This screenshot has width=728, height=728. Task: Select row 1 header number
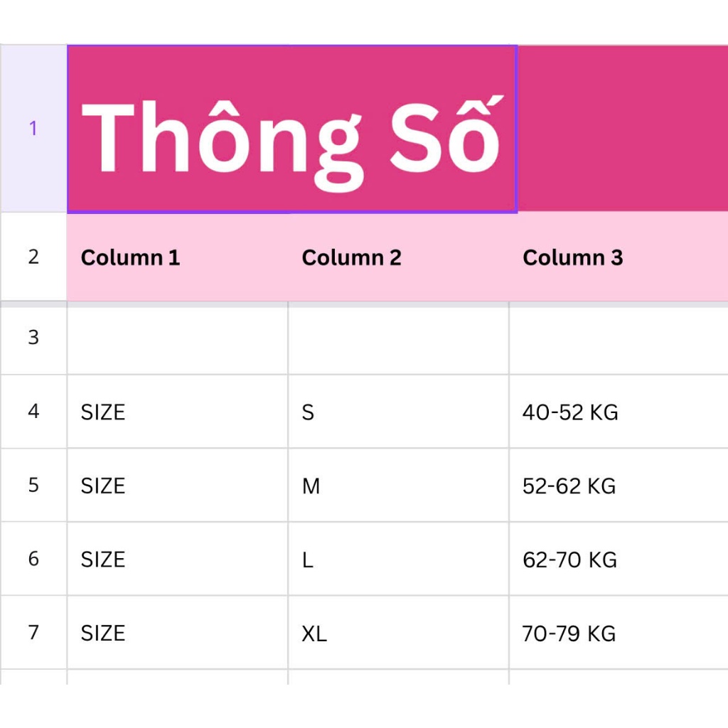click(33, 129)
